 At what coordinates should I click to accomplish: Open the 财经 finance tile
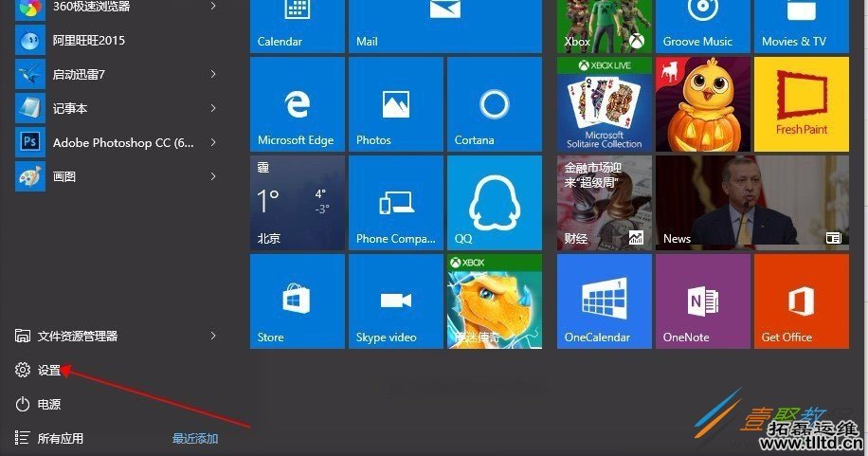[x=604, y=203]
